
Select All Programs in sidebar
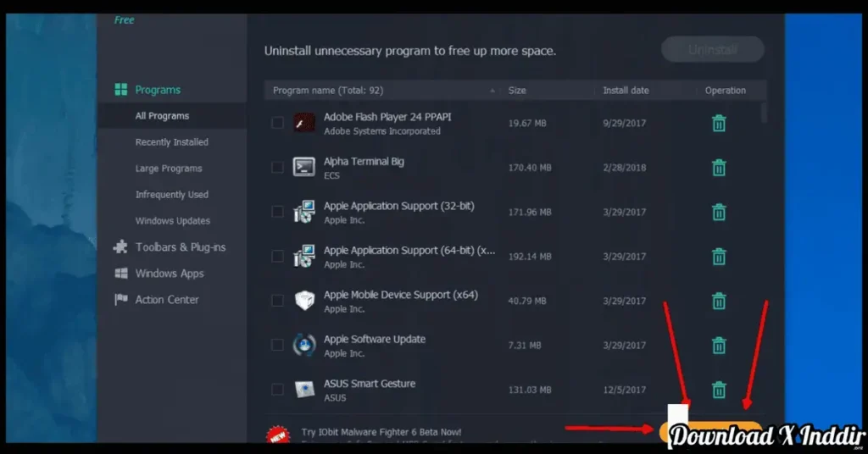(162, 115)
